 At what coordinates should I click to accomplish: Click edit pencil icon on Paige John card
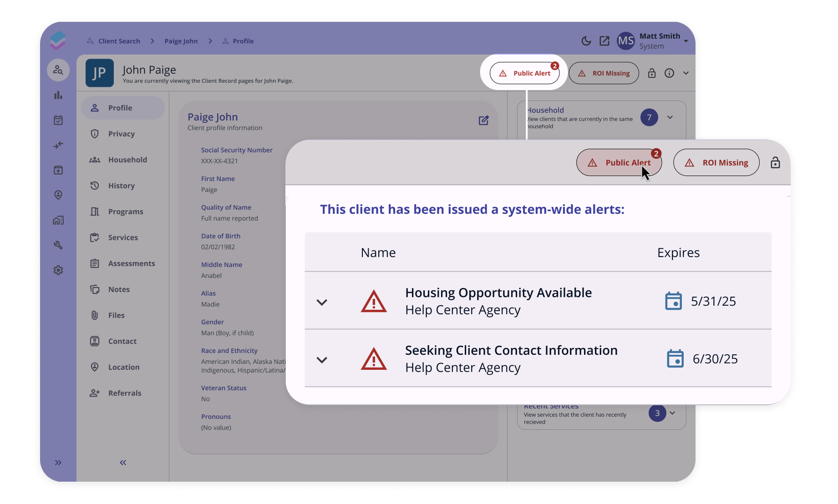pos(484,121)
